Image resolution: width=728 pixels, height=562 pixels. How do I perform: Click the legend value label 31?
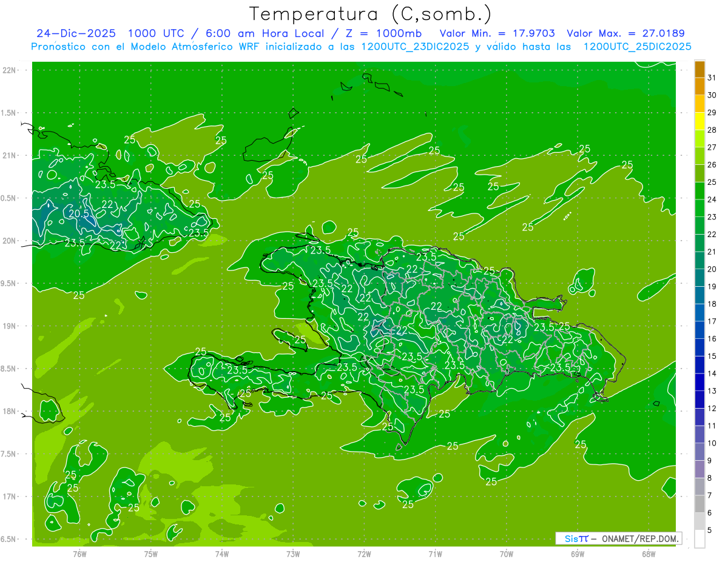coord(712,78)
